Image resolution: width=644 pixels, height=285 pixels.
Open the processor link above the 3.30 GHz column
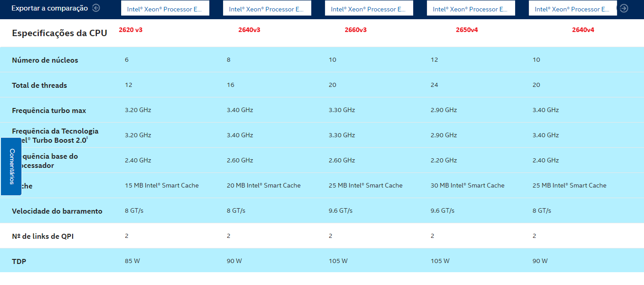pos(369,9)
